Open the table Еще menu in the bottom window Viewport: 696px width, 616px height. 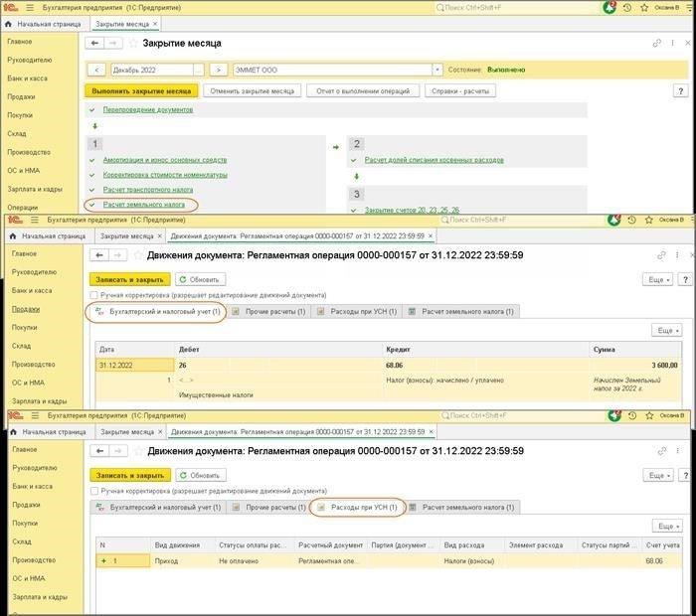(x=667, y=526)
